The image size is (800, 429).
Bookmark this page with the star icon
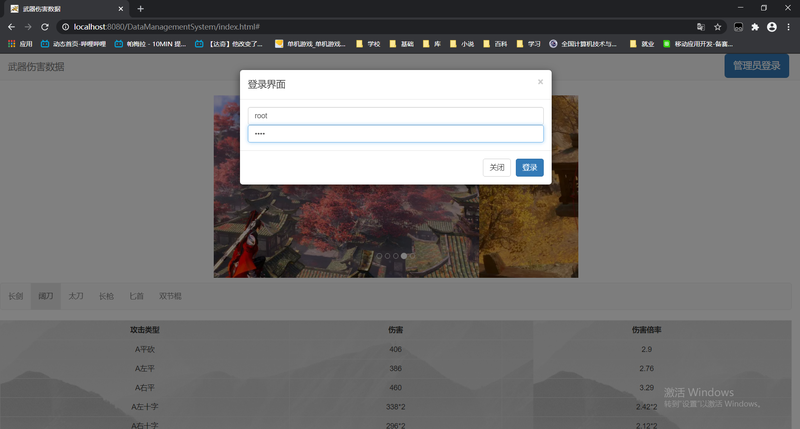click(717, 27)
